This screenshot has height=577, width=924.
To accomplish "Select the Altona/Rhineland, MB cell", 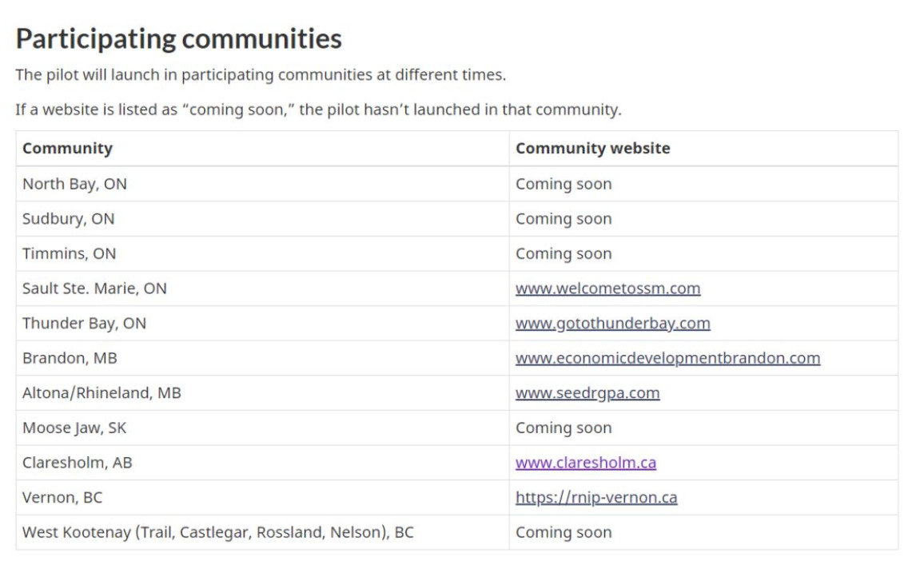I will pos(102,393).
